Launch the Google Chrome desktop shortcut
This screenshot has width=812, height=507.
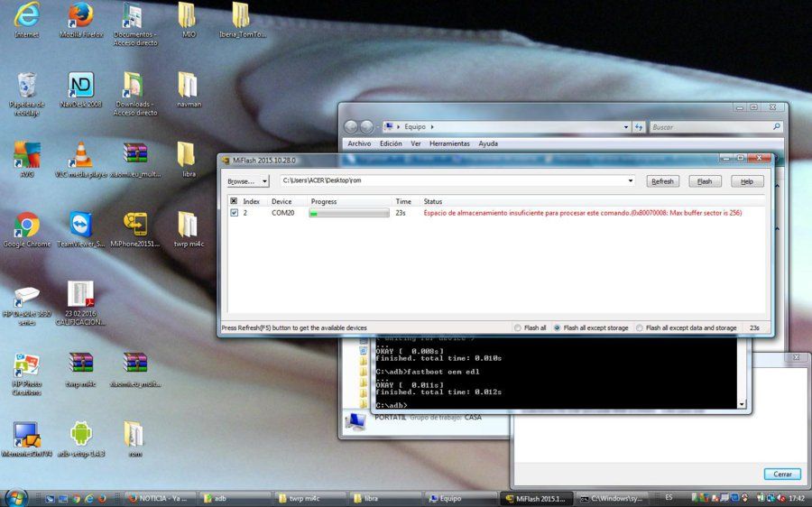coord(26,229)
